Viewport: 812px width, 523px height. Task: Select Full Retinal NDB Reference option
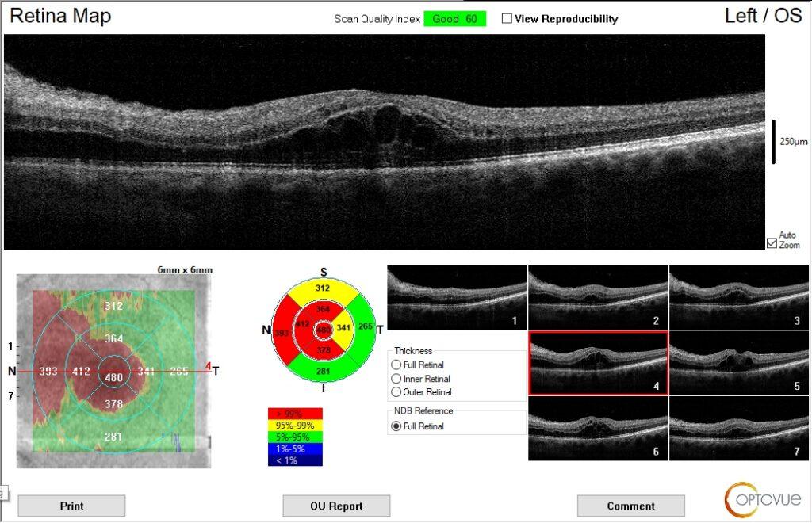[396, 426]
